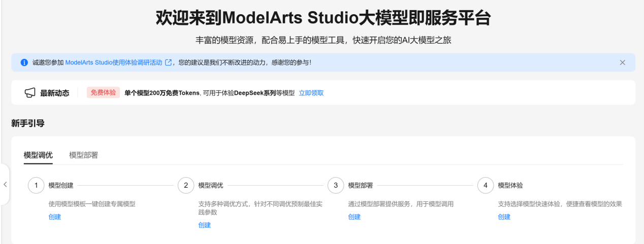Click the blue info icon in the survey banner
644x244 pixels.
24,62
